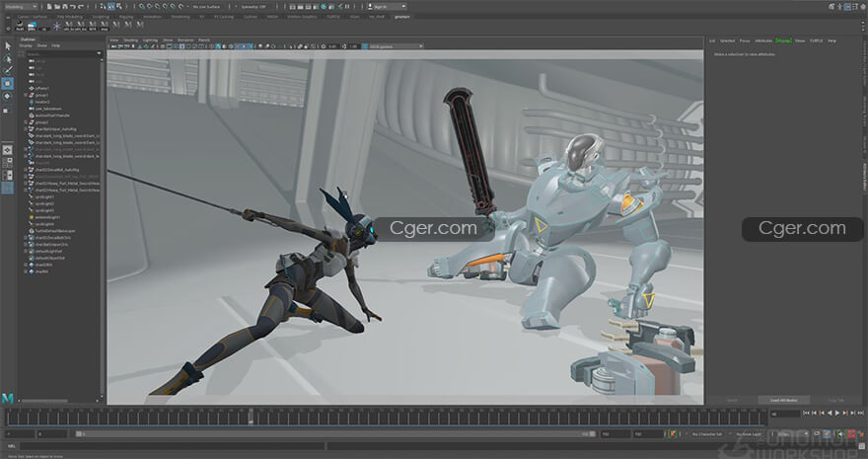Click the crescent moon icon on the gnomon shelf
The height and width of the screenshot is (459, 868).
[20, 25]
